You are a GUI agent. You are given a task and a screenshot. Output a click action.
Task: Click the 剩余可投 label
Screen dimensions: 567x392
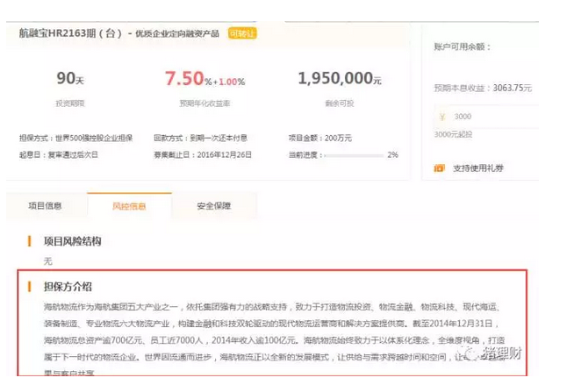(340, 103)
